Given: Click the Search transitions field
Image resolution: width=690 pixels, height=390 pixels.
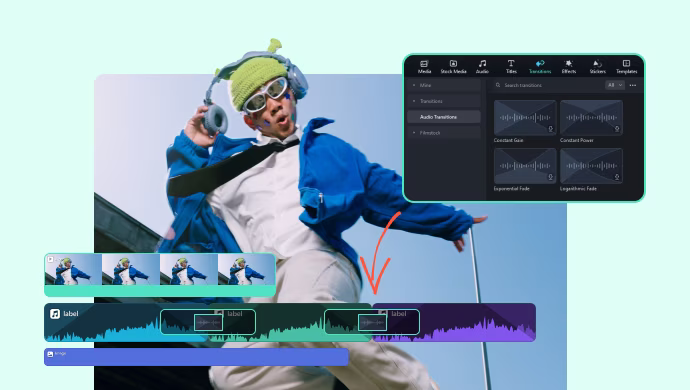Looking at the screenshot, I should pos(547,85).
